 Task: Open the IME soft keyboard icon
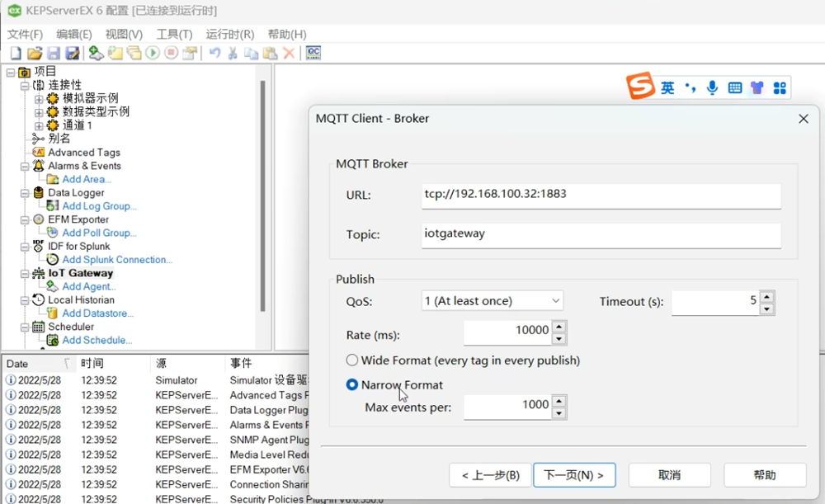click(735, 88)
